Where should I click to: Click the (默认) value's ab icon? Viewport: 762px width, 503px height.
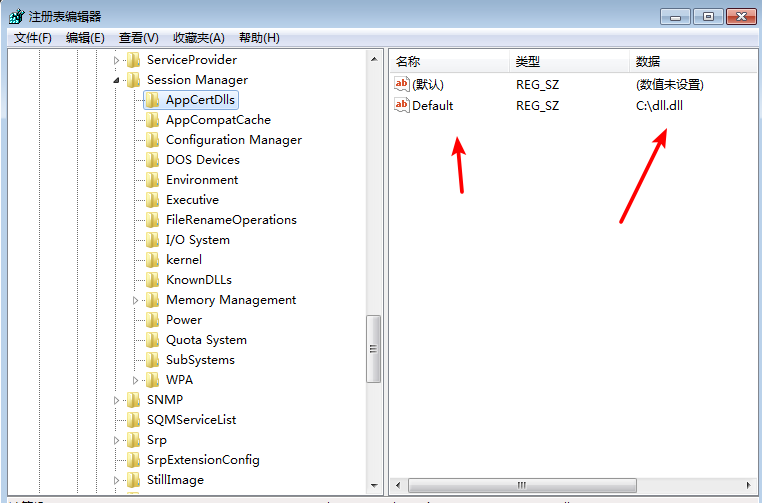pyautogui.click(x=402, y=85)
